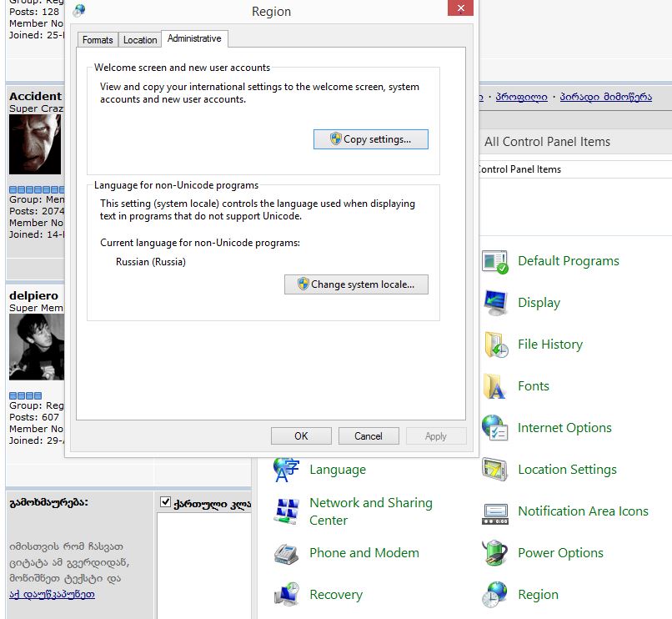The width and height of the screenshot is (672, 619).
Task: Click the Phone and Modem link text
Action: tap(364, 553)
